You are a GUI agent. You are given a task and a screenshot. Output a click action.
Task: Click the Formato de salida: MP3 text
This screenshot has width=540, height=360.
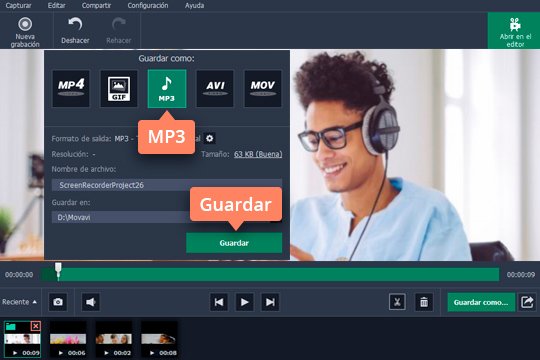(90, 138)
